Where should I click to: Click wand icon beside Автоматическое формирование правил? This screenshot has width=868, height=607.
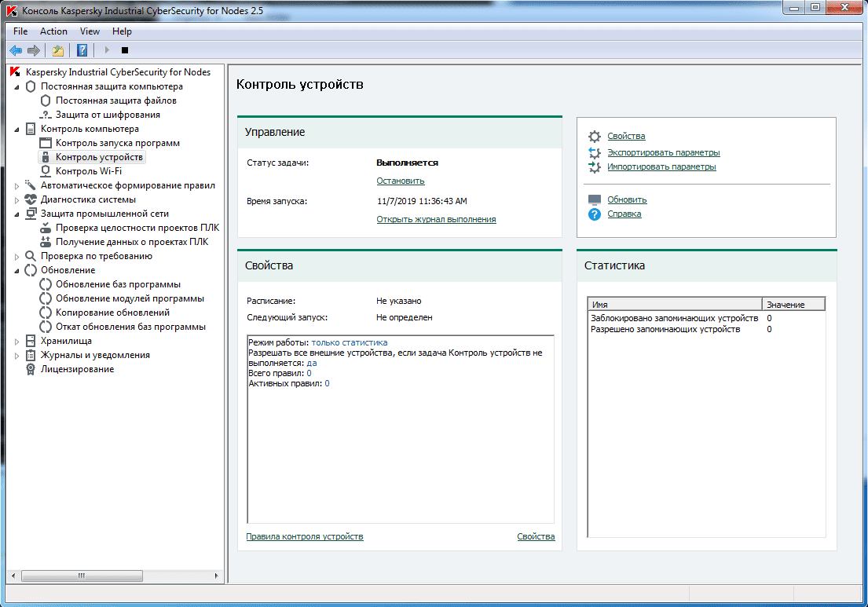(x=31, y=185)
